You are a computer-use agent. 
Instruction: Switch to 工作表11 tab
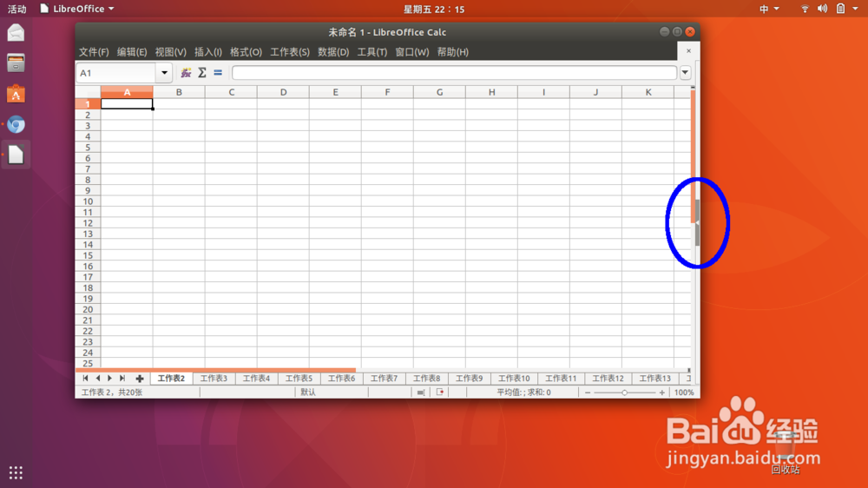point(562,379)
